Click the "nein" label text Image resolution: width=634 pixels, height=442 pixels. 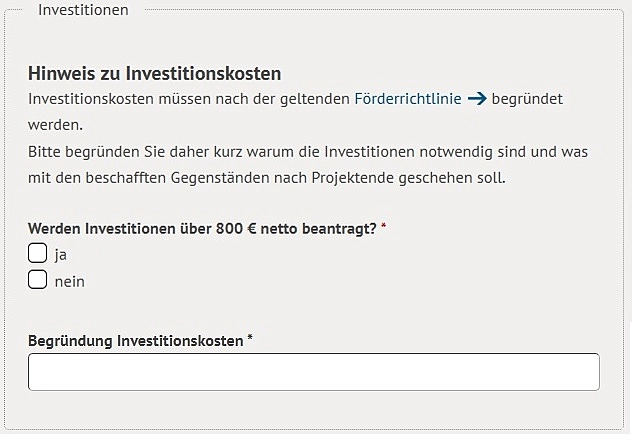click(x=70, y=281)
